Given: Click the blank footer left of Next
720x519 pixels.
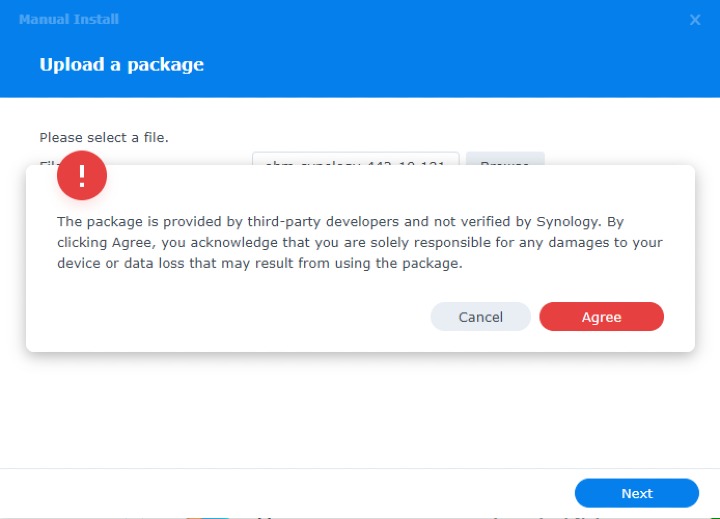Looking at the screenshot, I should click(300, 493).
